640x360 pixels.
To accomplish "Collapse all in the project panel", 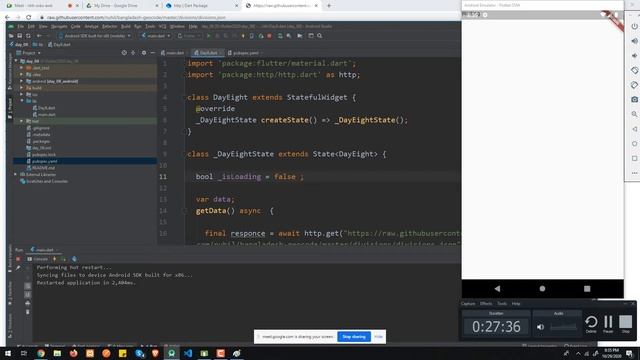I will [x=133, y=53].
